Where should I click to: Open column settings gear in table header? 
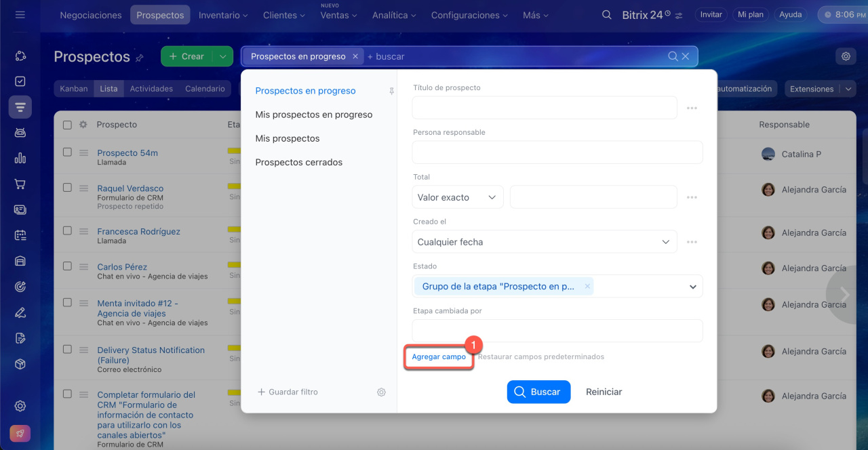[x=83, y=125]
